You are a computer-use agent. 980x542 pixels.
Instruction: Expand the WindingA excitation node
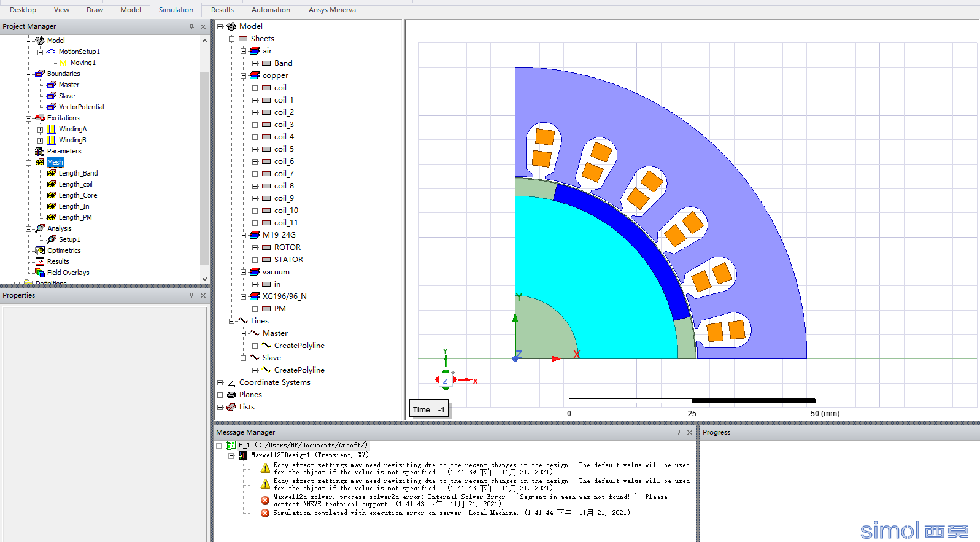click(41, 129)
